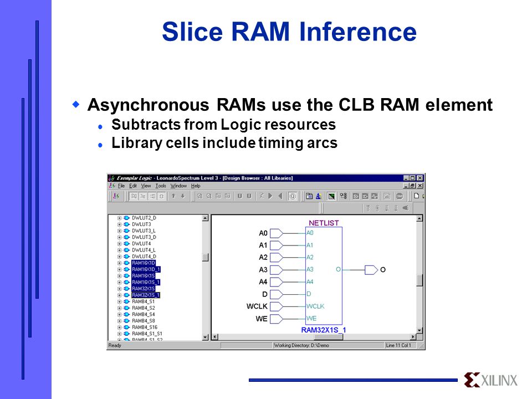This screenshot has width=532, height=399.
Task: Open the View menu
Action: tap(146, 186)
